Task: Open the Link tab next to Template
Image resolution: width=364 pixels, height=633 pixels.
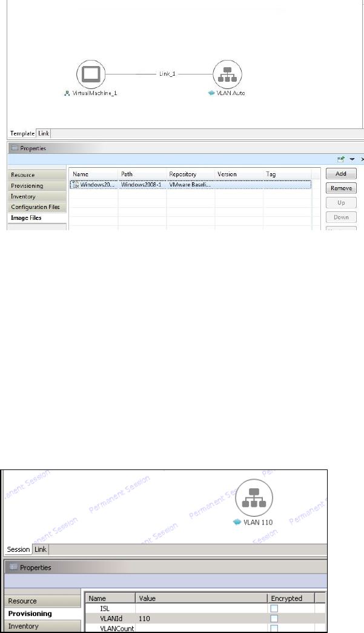Action: pyautogui.click(x=44, y=133)
